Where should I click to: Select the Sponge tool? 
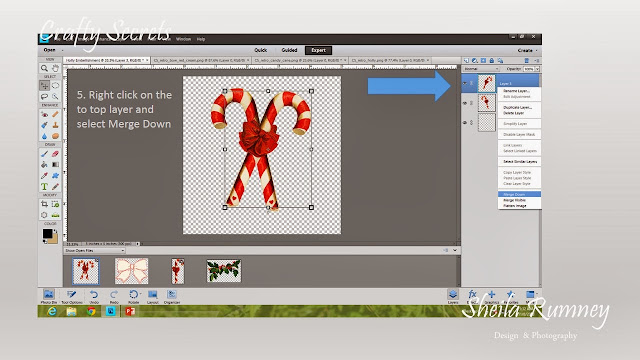pos(55,136)
